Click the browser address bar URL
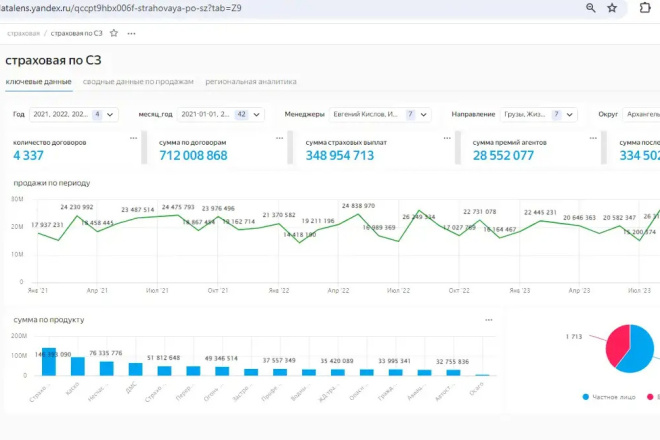The height and width of the screenshot is (440, 660). pos(121,8)
